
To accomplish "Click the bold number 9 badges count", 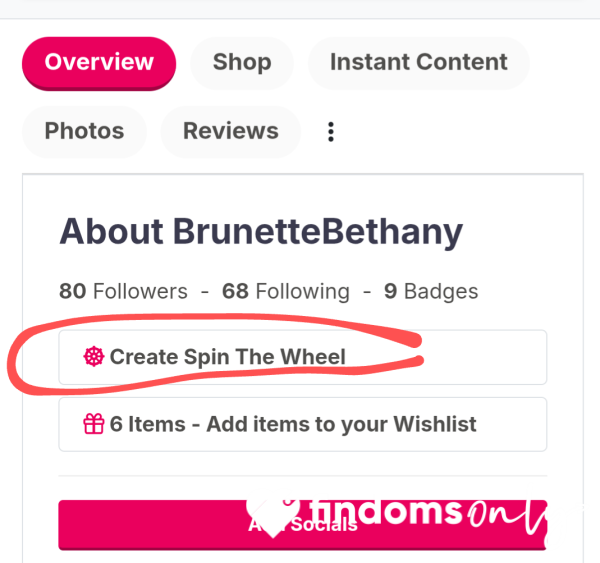I will tap(390, 291).
